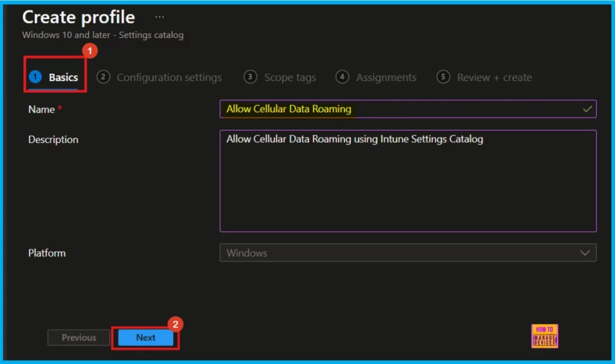Click 'Windows 10 and later - Settings catalog' subtitle

point(103,35)
